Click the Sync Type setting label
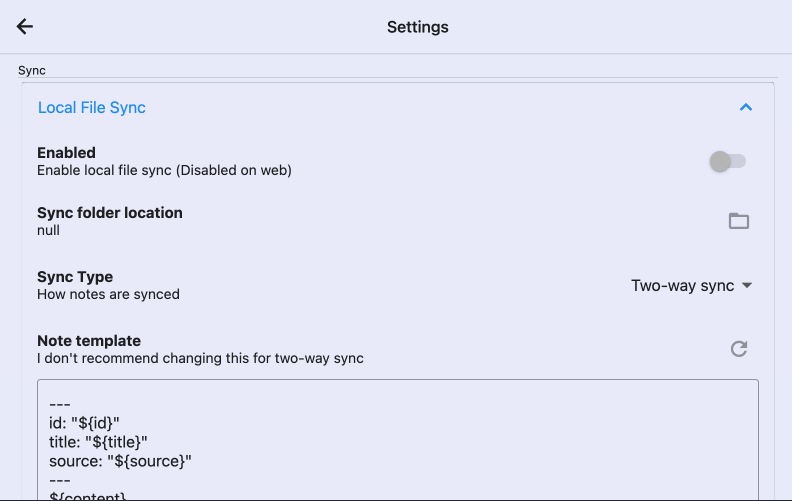The width and height of the screenshot is (792, 501). tap(75, 277)
